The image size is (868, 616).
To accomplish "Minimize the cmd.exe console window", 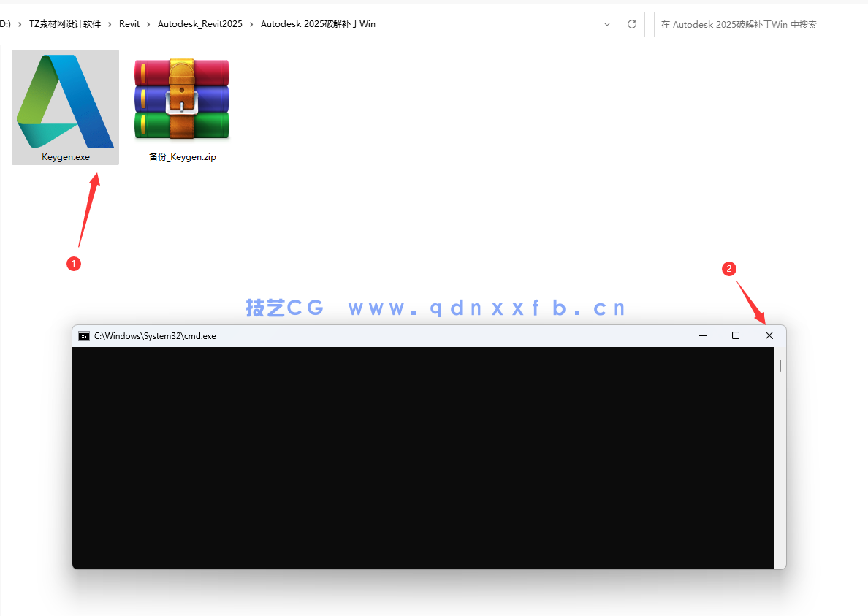I will 703,335.
